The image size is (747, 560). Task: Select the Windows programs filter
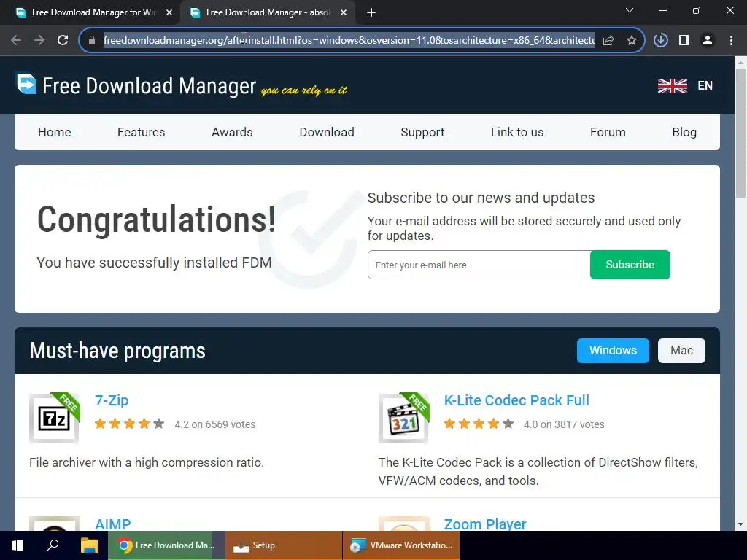coord(613,351)
